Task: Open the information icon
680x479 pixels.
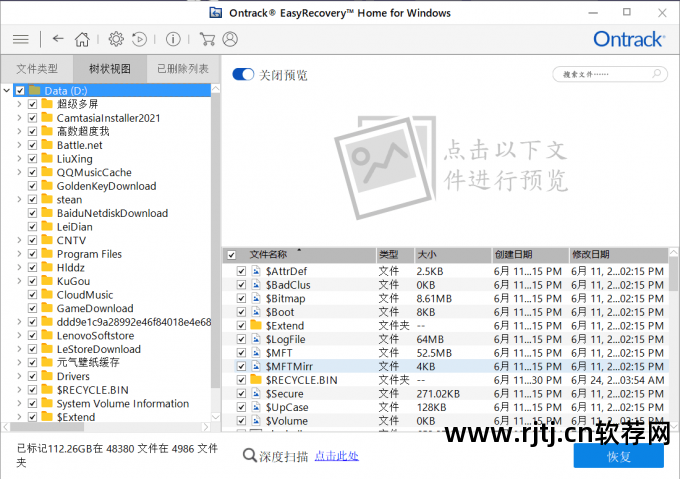Action: [173, 39]
